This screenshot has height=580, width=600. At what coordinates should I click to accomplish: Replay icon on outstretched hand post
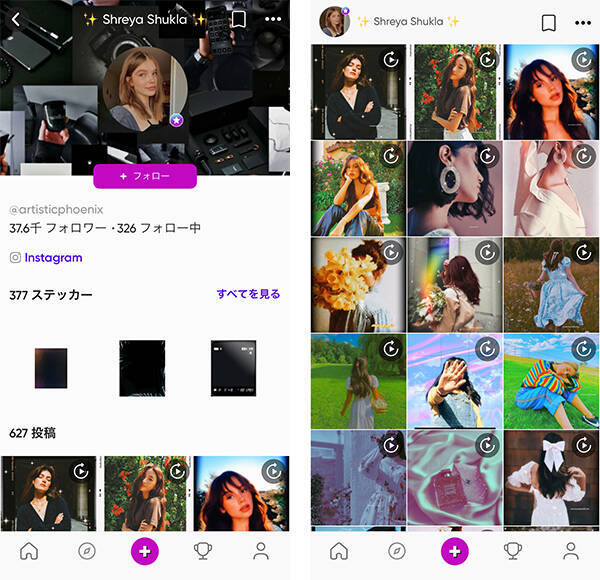click(488, 349)
